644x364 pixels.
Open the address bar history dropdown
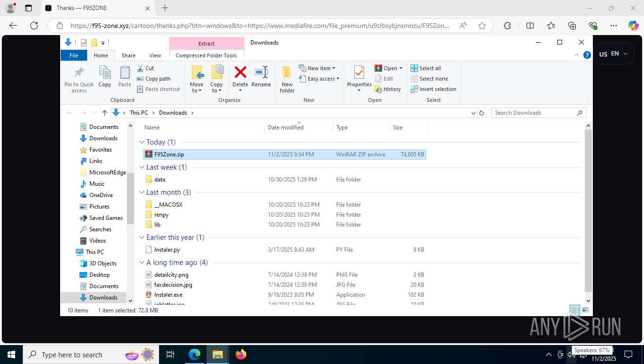(x=473, y=113)
